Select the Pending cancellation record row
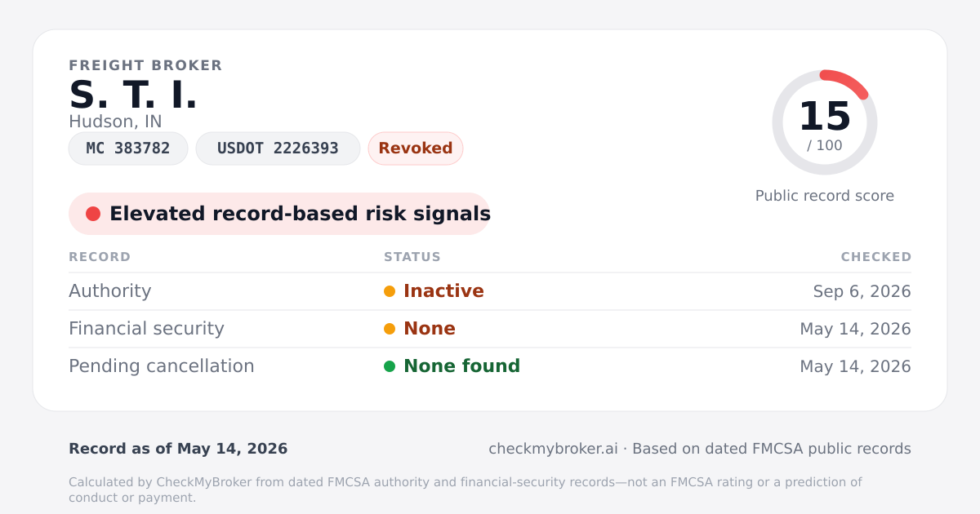 pos(490,366)
